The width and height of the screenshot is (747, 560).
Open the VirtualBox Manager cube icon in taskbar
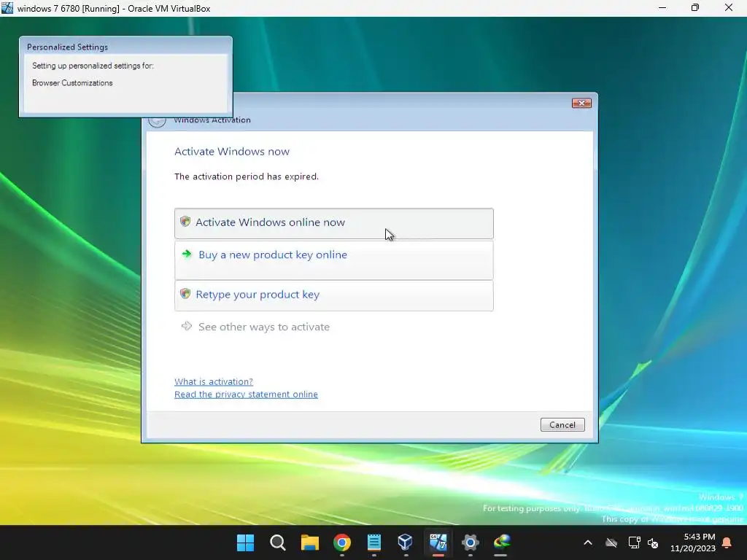click(406, 542)
